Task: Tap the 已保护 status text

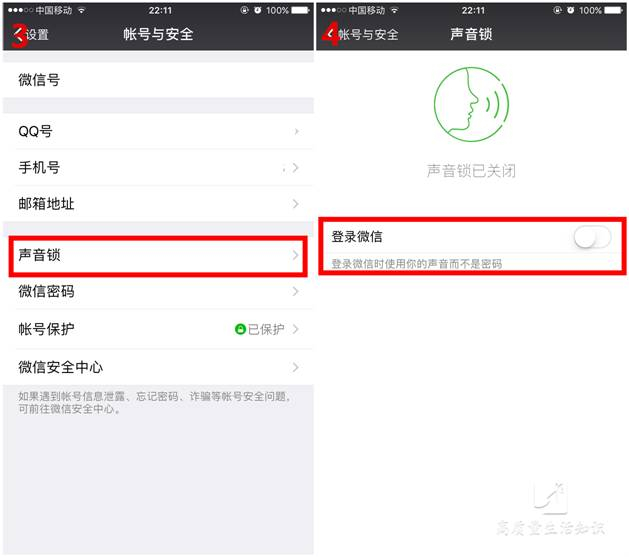Action: coord(266,329)
